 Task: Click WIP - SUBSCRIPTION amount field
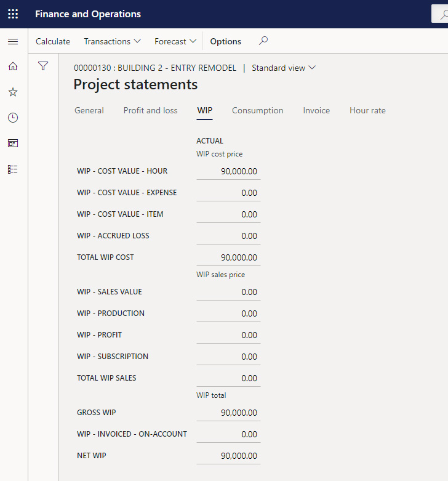(x=228, y=357)
